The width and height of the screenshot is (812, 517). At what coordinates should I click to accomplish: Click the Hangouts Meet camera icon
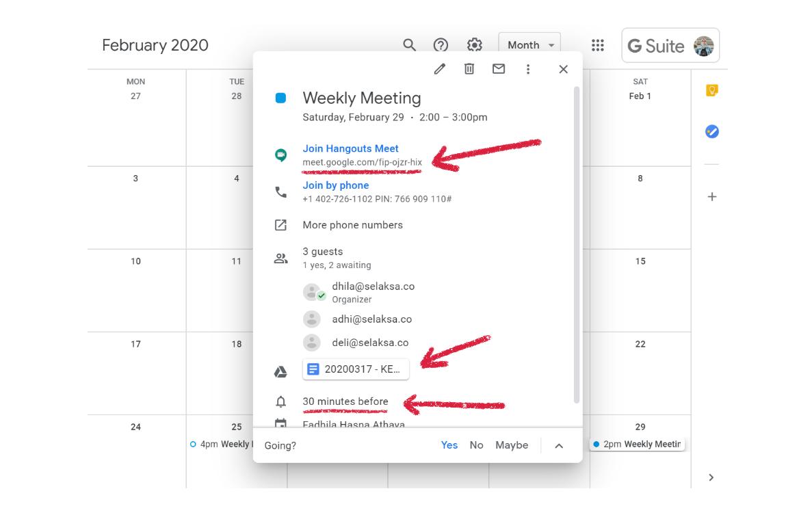pyautogui.click(x=280, y=155)
